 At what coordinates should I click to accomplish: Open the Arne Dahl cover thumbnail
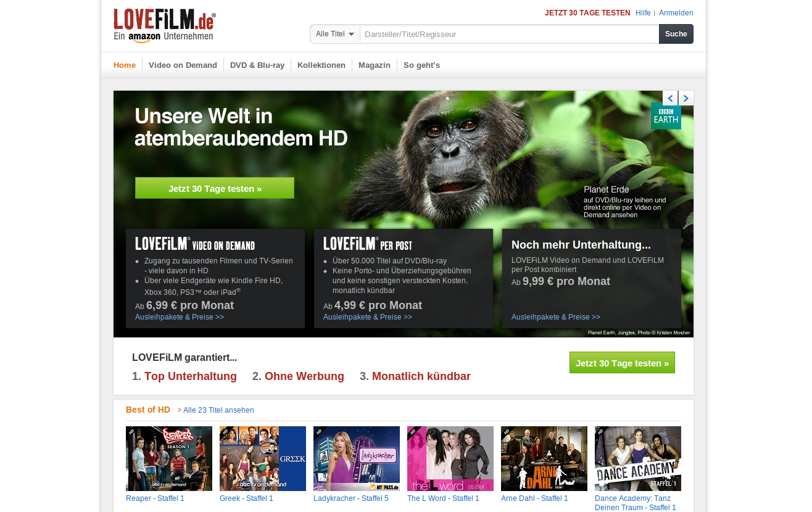click(x=544, y=458)
